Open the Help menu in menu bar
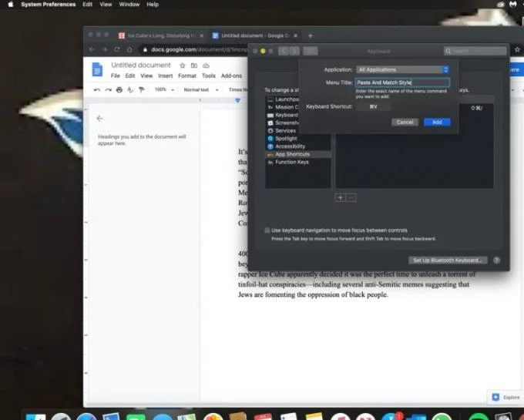The width and height of the screenshot is (524, 420). (x=153, y=5)
